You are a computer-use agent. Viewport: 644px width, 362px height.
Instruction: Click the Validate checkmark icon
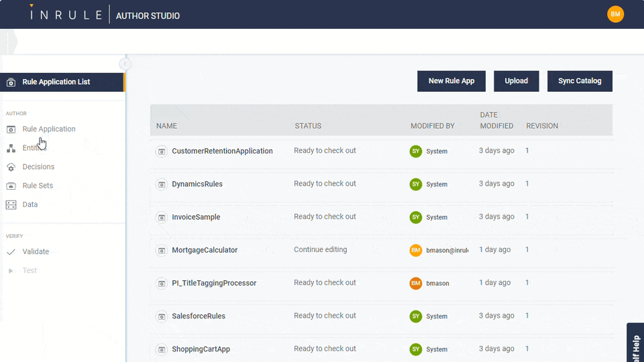[11, 251]
